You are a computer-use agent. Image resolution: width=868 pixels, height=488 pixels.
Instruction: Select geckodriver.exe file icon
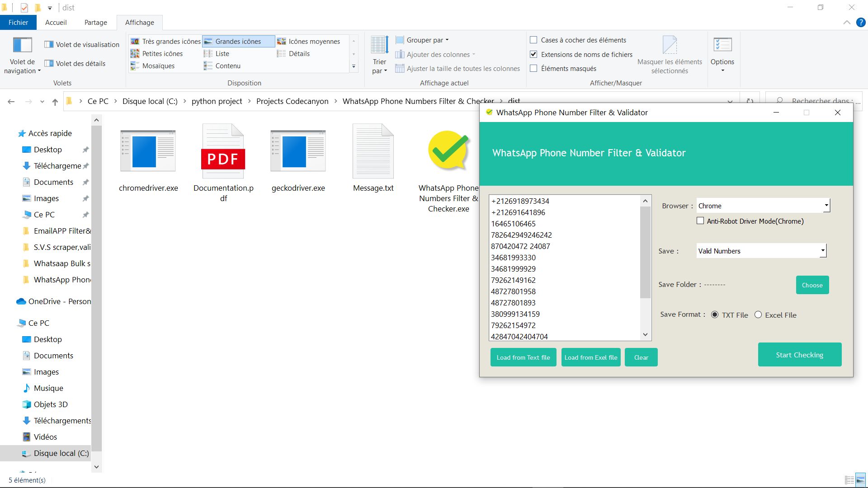click(298, 151)
